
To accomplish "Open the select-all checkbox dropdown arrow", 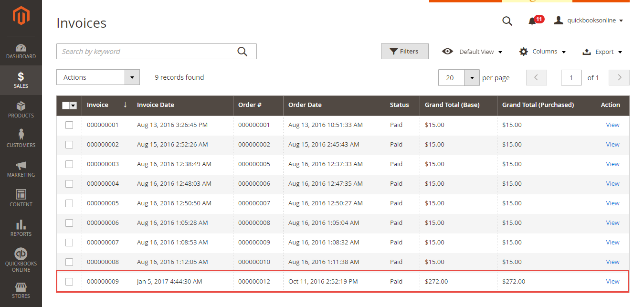I will pyautogui.click(x=74, y=106).
